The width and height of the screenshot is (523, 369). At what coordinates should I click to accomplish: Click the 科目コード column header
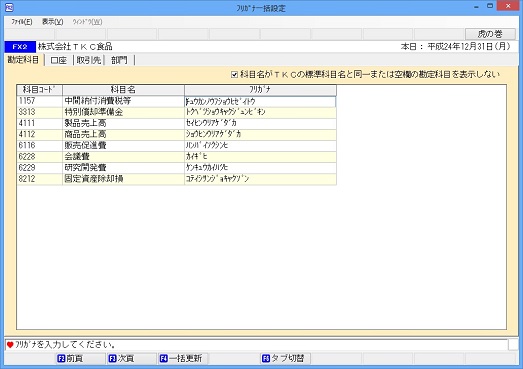pos(39,90)
